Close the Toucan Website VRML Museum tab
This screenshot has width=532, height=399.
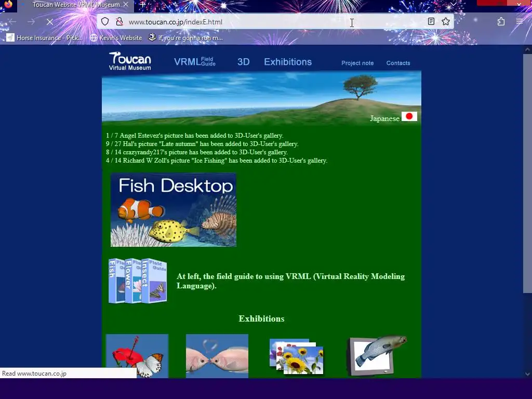point(126,4)
